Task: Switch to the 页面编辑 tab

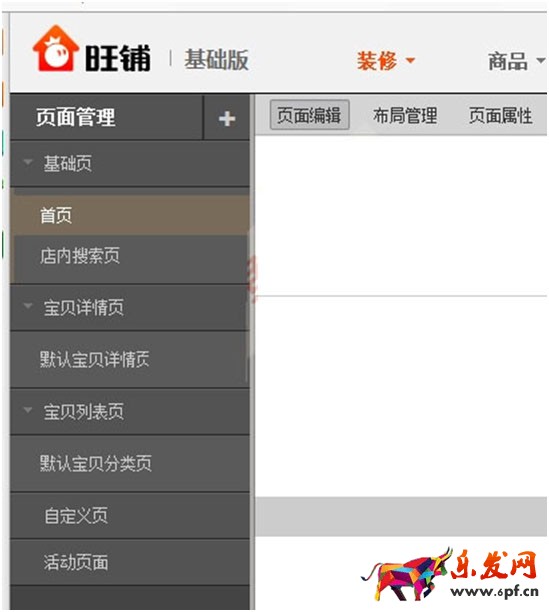Action: (309, 115)
